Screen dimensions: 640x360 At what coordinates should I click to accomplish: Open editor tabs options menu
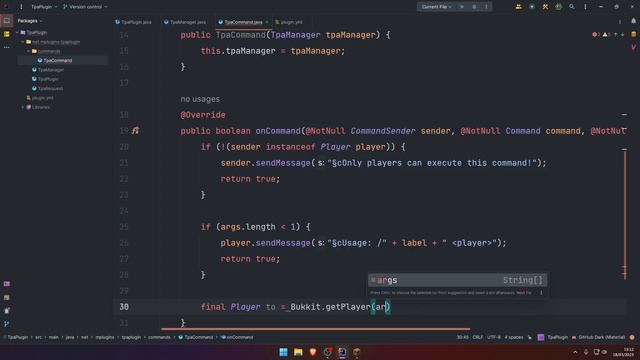click(620, 22)
